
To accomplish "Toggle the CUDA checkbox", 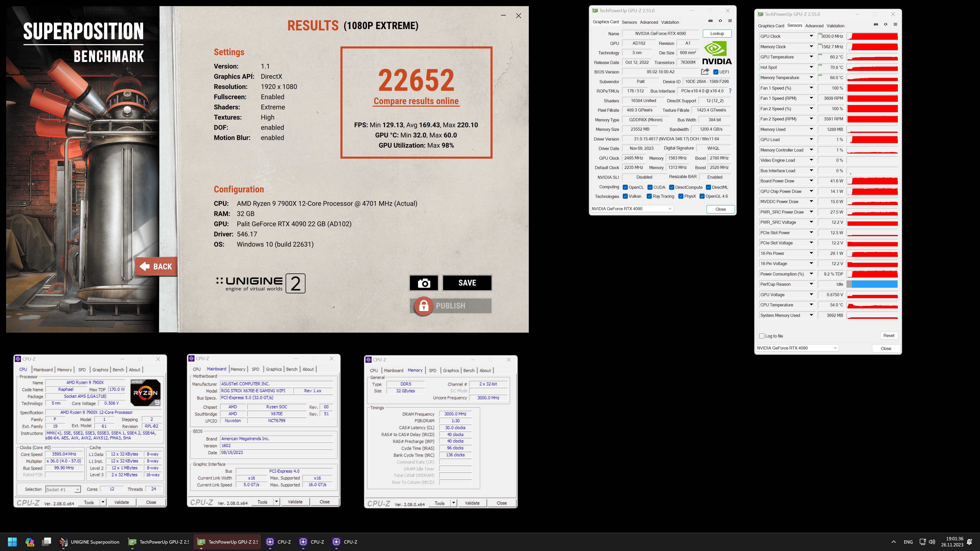I will point(650,187).
